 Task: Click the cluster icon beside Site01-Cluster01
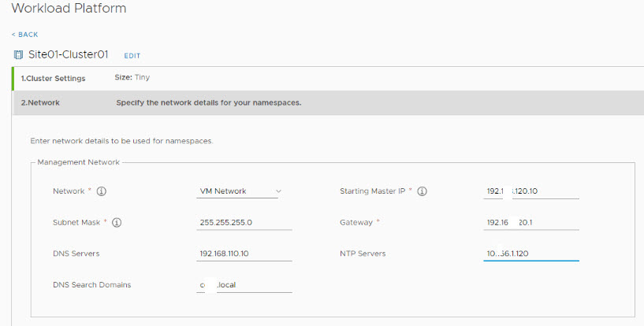[x=18, y=55]
